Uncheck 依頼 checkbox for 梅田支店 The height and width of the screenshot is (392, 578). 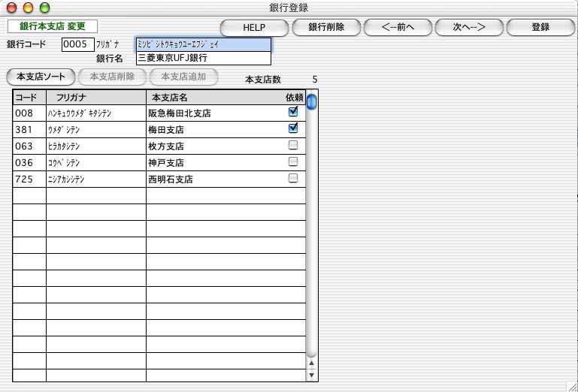tap(293, 128)
